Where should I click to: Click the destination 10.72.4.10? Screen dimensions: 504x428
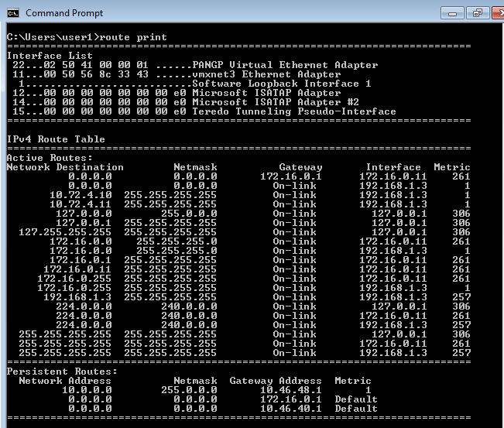pyautogui.click(x=81, y=195)
